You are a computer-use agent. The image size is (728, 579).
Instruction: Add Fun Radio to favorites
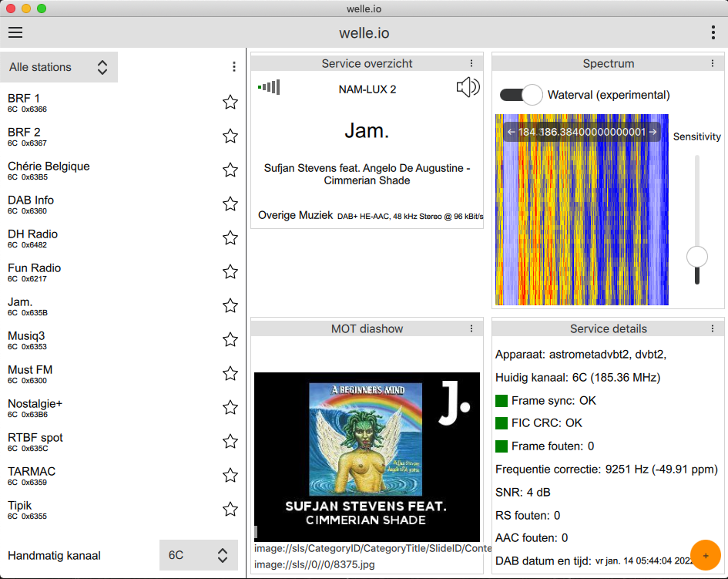[x=230, y=272]
